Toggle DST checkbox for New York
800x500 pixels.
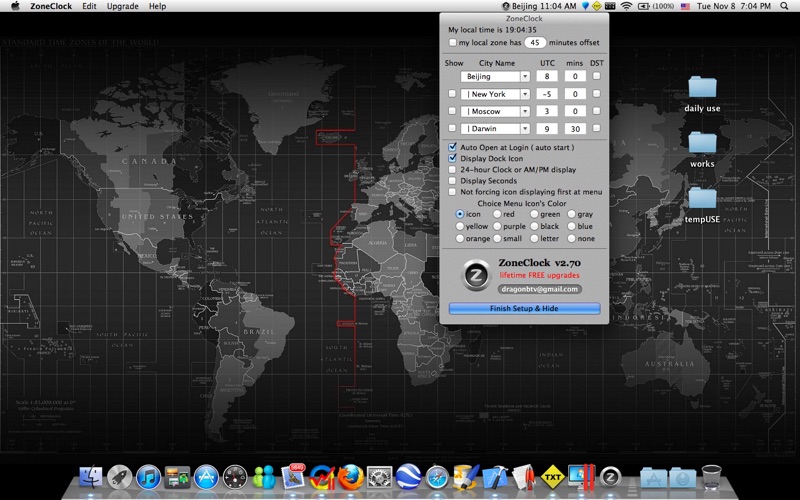tap(596, 94)
